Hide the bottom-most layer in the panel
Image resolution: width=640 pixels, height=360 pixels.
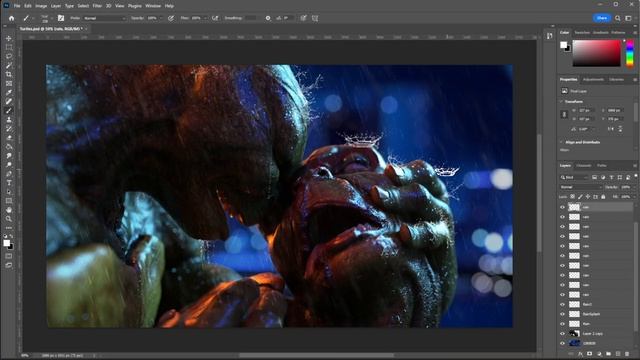(562, 343)
